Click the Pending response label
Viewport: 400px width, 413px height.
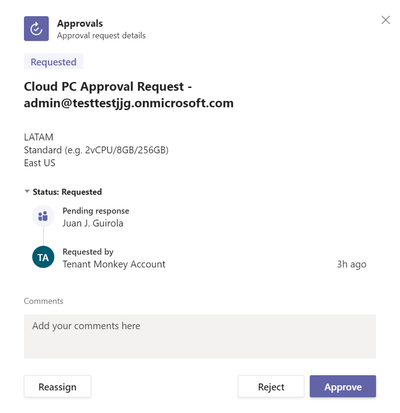96,211
